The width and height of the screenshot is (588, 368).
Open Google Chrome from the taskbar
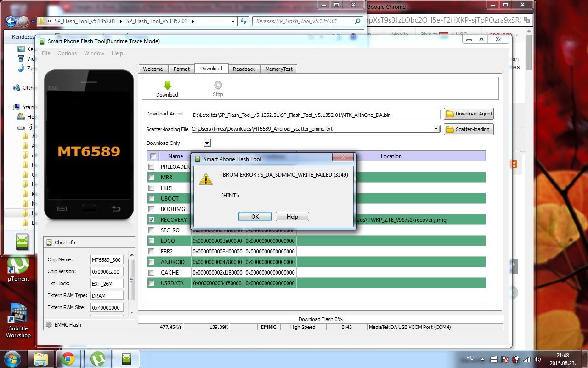coord(68,359)
